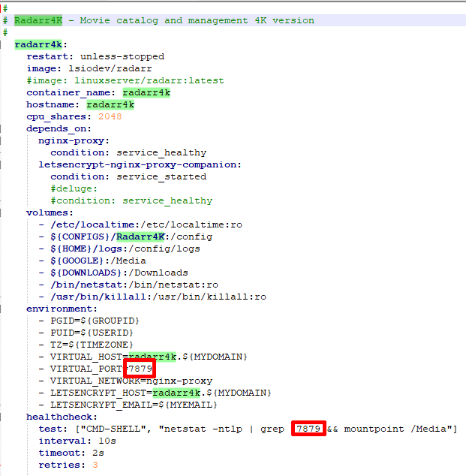Screen dimensions: 466x476
Task: Click '/bin/netstat:/bin/netstat:ro' volume entry
Action: [x=134, y=285]
